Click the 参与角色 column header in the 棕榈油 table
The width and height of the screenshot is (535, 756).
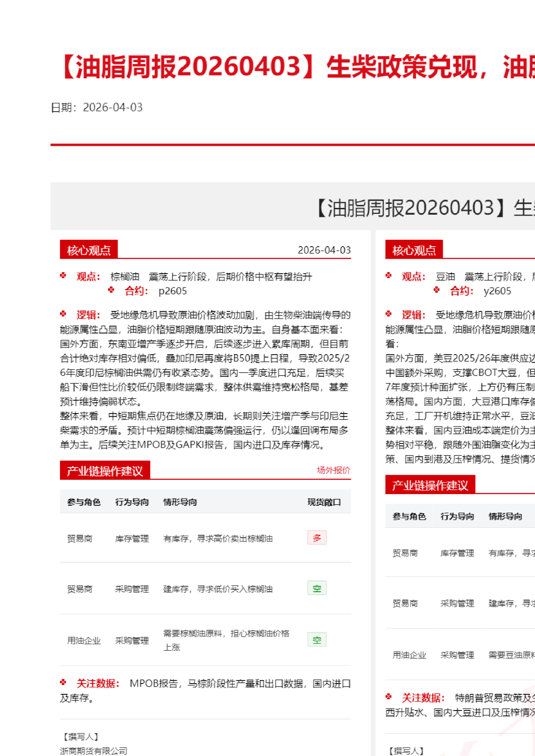coord(84,502)
